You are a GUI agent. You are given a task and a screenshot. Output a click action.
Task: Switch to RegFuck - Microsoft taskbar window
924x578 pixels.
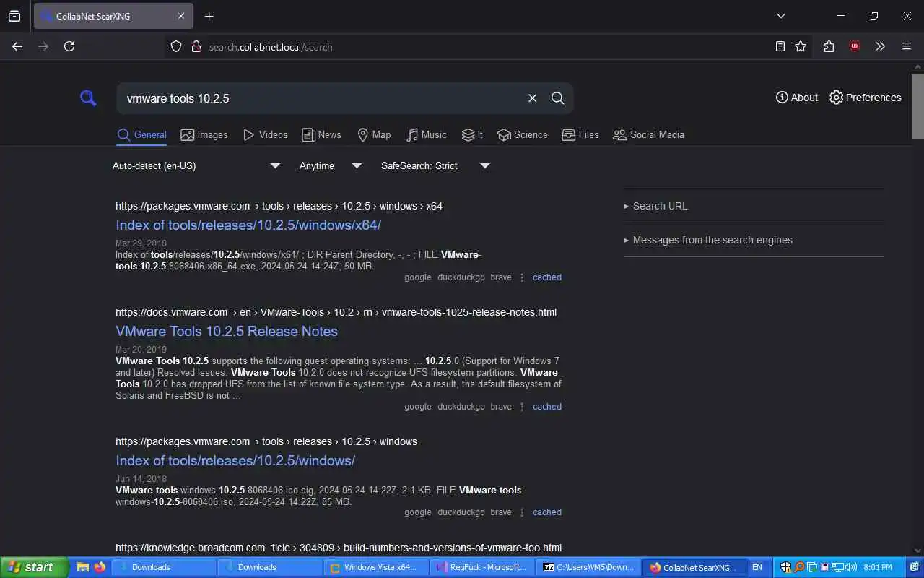pos(482,567)
